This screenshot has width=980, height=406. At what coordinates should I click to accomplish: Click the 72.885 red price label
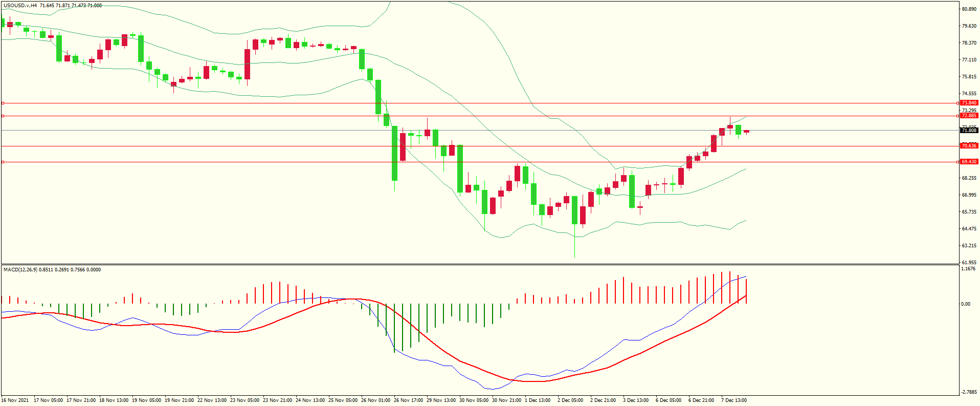tap(969, 116)
